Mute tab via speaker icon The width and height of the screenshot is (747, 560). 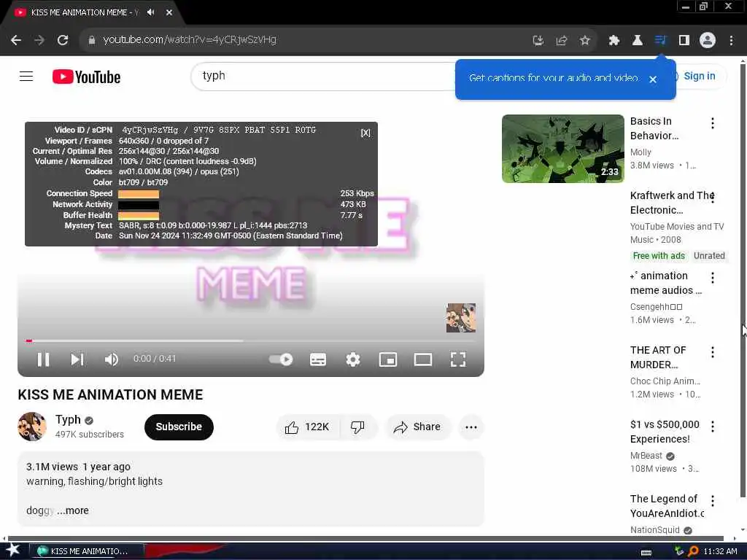151,12
